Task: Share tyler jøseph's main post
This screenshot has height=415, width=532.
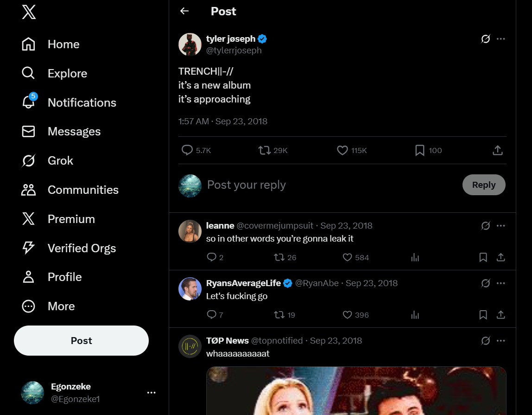Action: click(x=497, y=150)
